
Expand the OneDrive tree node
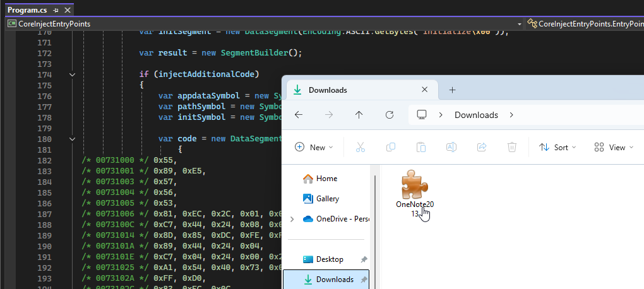(x=292, y=219)
